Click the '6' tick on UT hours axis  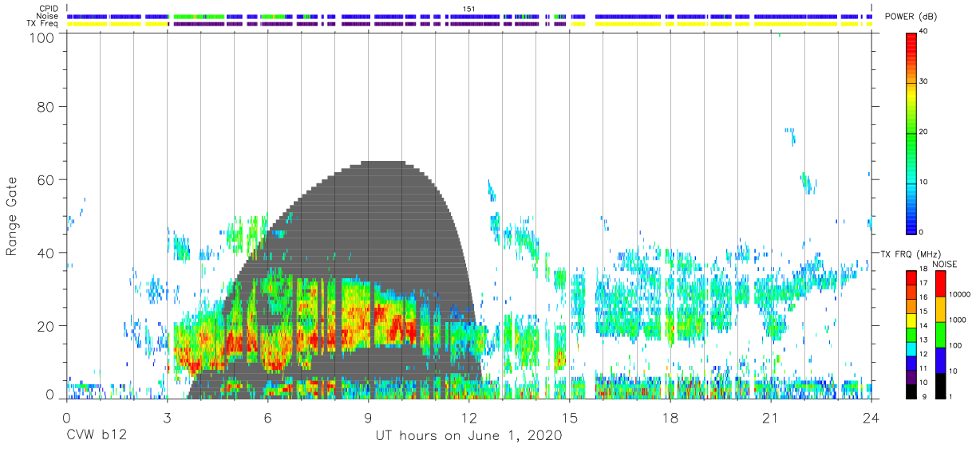tap(267, 418)
